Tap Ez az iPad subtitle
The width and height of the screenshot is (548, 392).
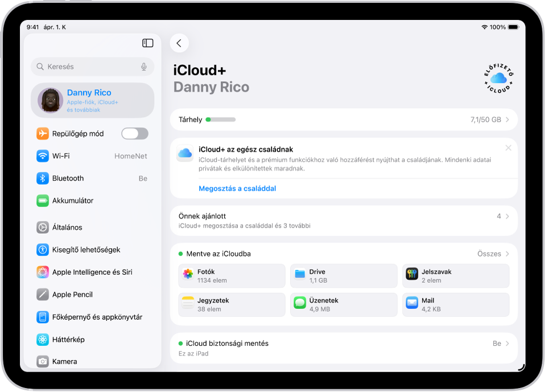click(193, 353)
